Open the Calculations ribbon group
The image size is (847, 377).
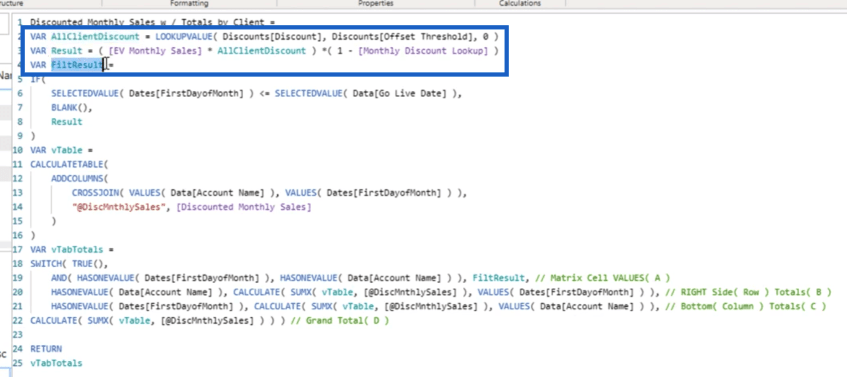tap(520, 3)
